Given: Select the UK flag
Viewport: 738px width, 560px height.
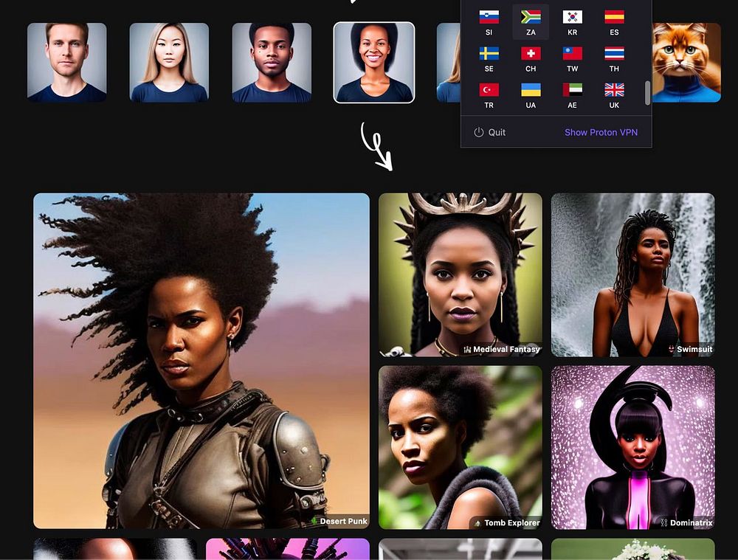Looking at the screenshot, I should click(x=614, y=89).
